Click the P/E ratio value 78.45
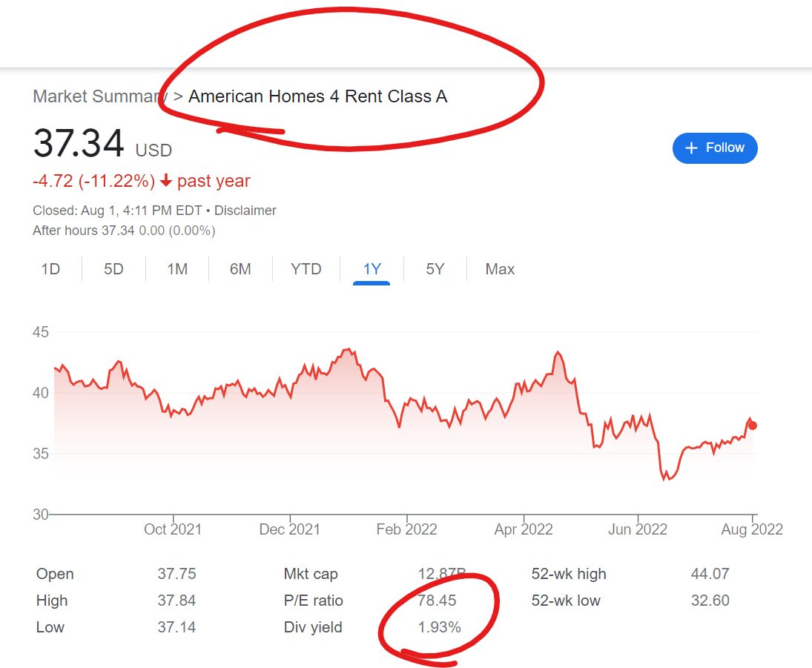812x668 pixels. pyautogui.click(x=439, y=600)
